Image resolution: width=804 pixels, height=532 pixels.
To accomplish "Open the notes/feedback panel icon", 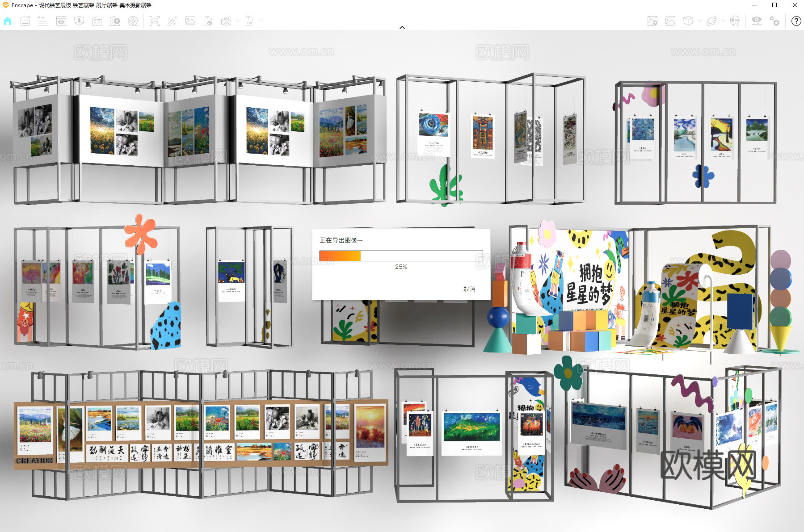I will pyautogui.click(x=25, y=21).
